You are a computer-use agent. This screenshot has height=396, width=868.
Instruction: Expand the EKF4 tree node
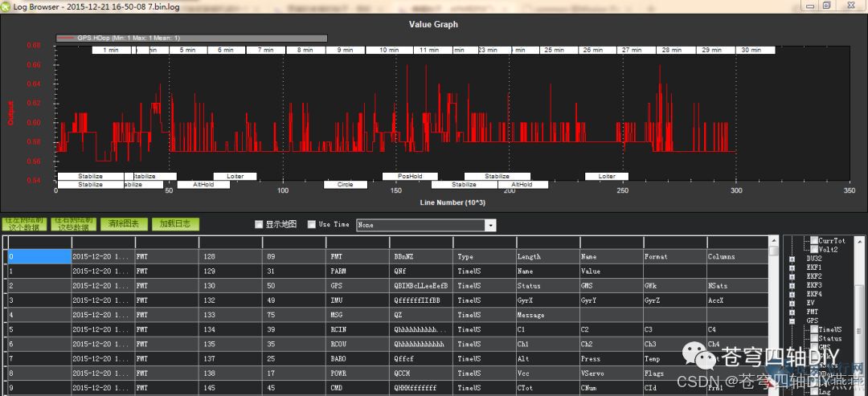pos(792,294)
